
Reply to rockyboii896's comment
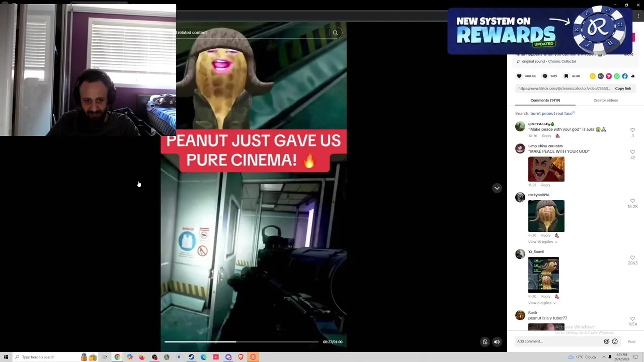click(545, 235)
